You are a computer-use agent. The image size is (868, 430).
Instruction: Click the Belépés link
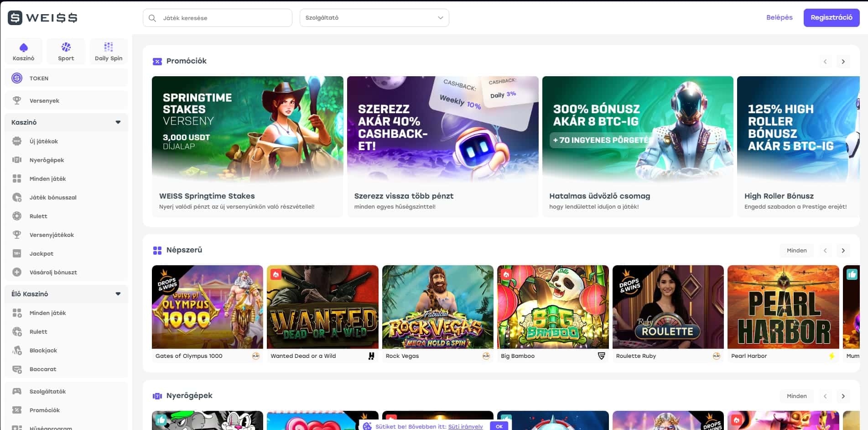click(780, 17)
